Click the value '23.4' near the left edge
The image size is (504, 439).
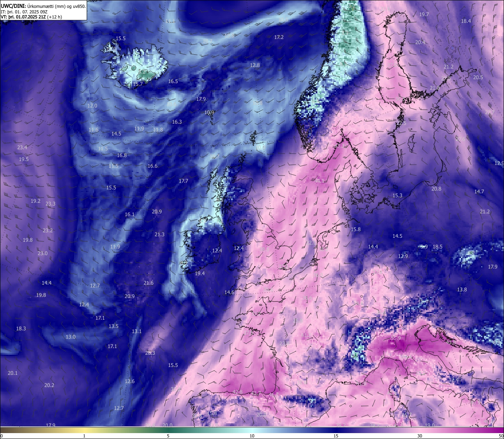22,147
